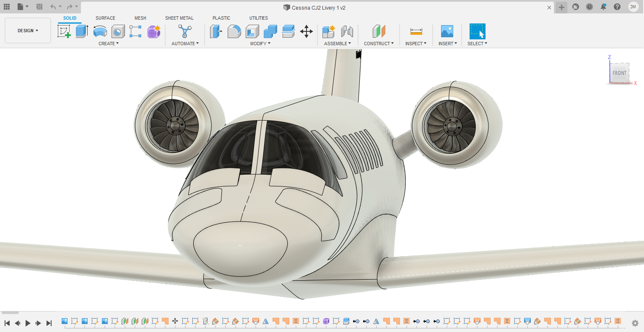This screenshot has width=644, height=332.
Task: Step back one timeline feature
Action: tap(18, 323)
